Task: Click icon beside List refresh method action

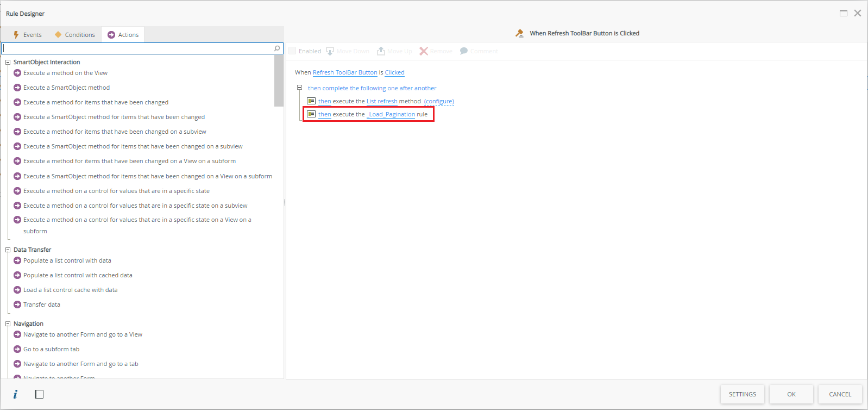Action: click(x=311, y=101)
